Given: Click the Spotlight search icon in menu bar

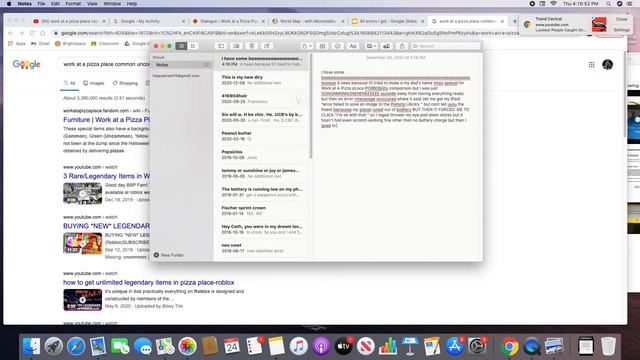Looking at the screenshot, I should point(608,4).
